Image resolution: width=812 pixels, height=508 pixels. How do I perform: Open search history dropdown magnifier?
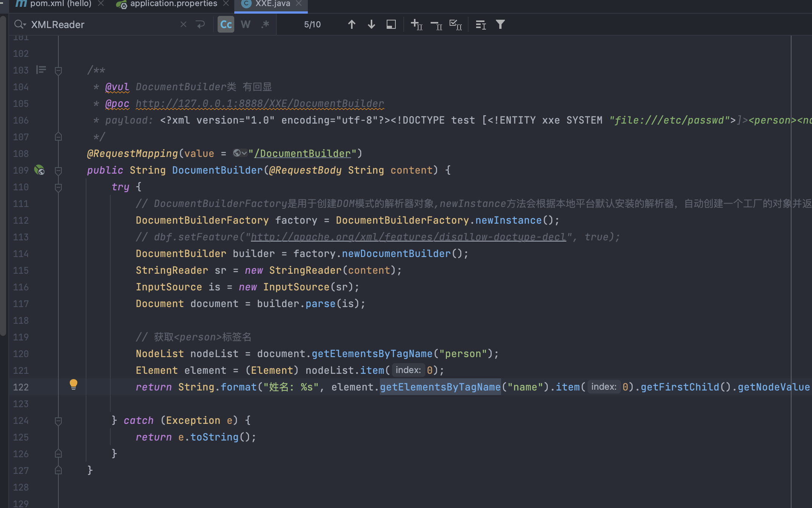(x=20, y=25)
